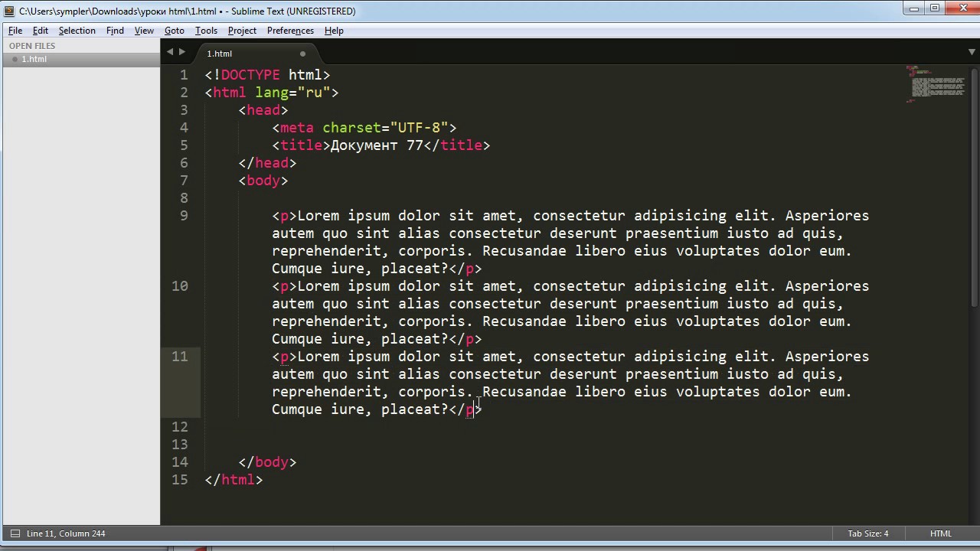This screenshot has height=551, width=980.
Task: Click Line 11, Column 244 status text
Action: click(x=66, y=533)
